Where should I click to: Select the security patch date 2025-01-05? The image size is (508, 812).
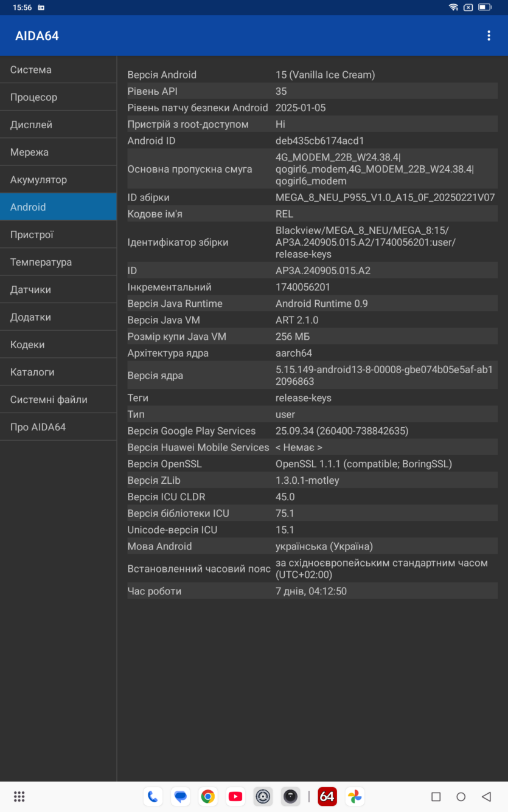click(301, 108)
